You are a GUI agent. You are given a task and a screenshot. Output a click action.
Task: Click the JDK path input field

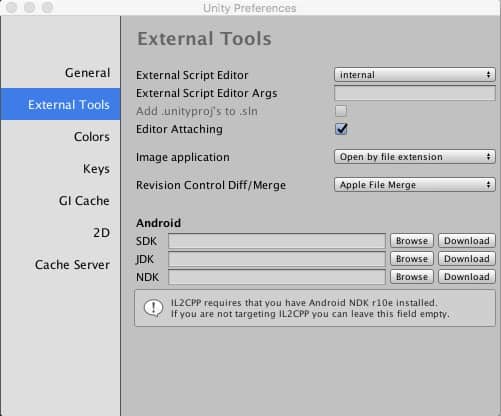tap(277, 259)
